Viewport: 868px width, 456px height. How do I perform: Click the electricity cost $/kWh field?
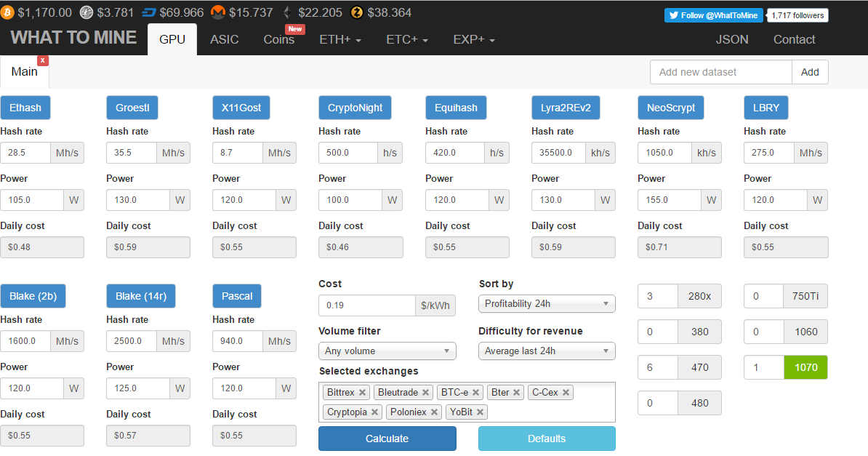pos(366,305)
